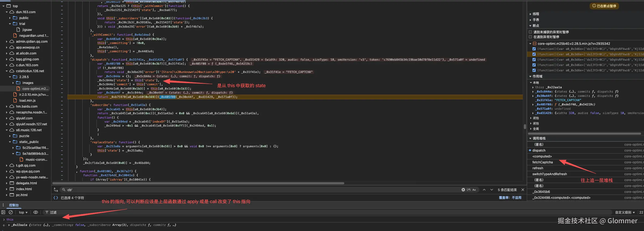The image size is (644, 231).
Task: Toggle the fourth breakpoint checkbox
Action: [534, 65]
